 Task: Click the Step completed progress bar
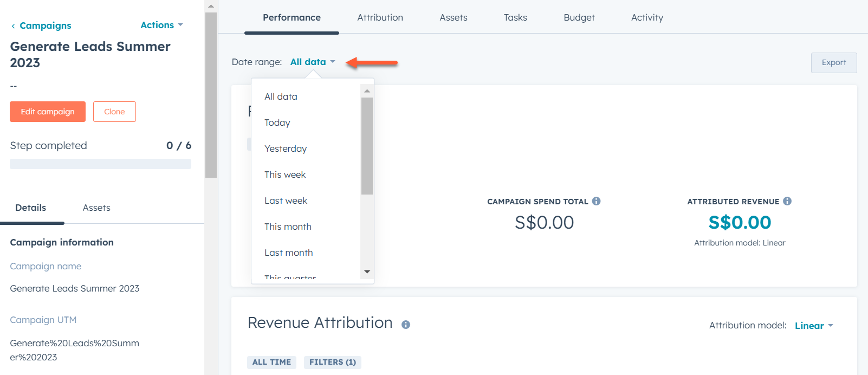pyautogui.click(x=100, y=164)
